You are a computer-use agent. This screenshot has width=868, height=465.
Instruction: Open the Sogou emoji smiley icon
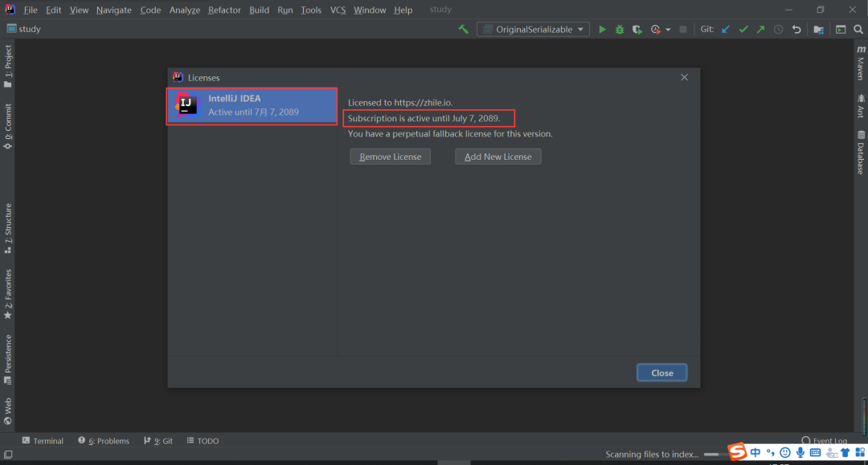click(x=785, y=453)
